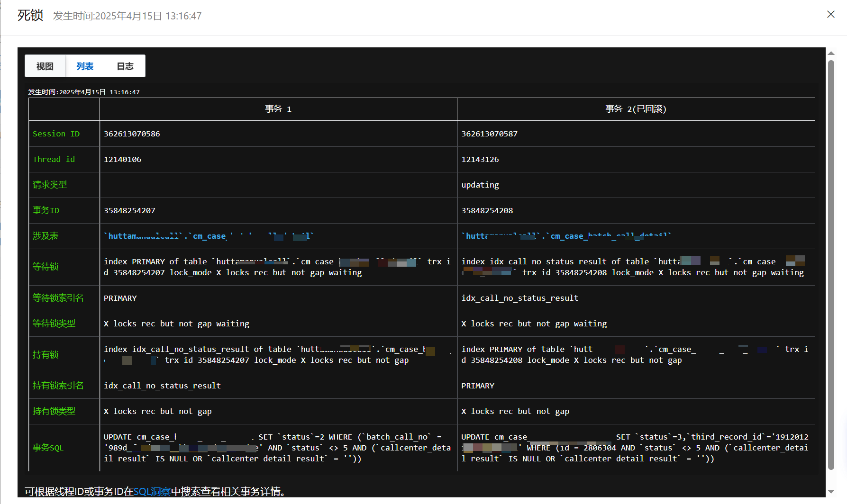
Task: Click the 事务ID row label
Action: [46, 211]
